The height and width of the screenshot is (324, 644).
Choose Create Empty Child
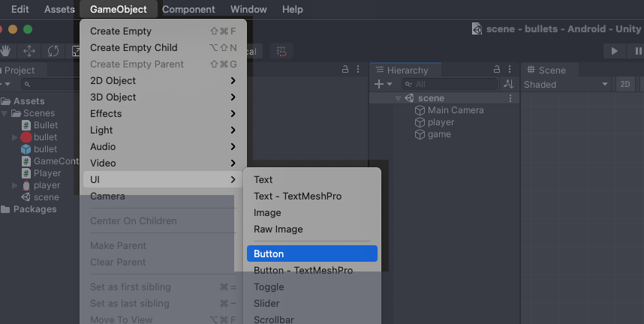point(164,48)
